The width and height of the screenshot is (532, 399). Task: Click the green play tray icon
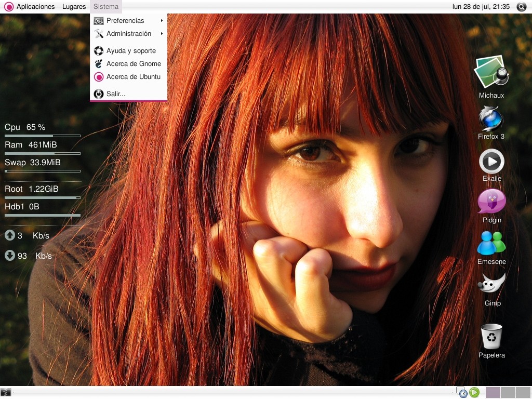click(474, 392)
